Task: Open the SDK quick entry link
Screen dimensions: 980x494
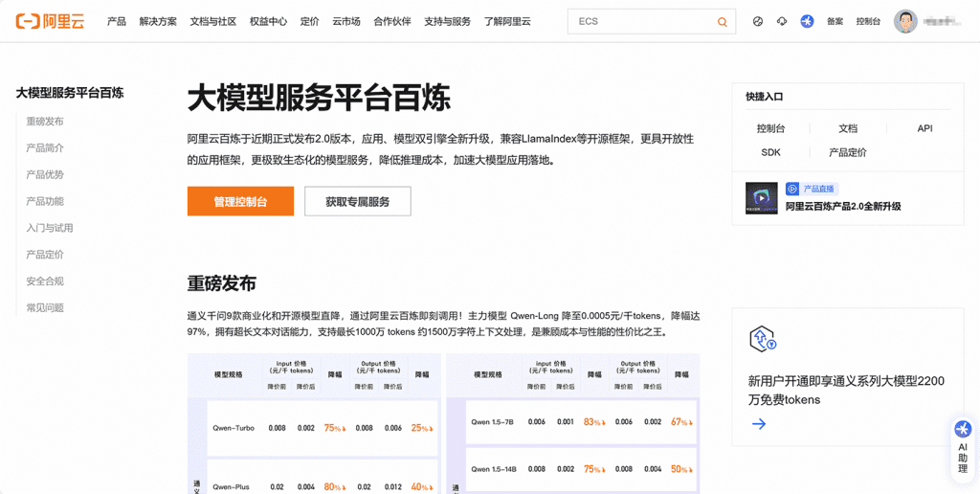Action: coord(770,152)
